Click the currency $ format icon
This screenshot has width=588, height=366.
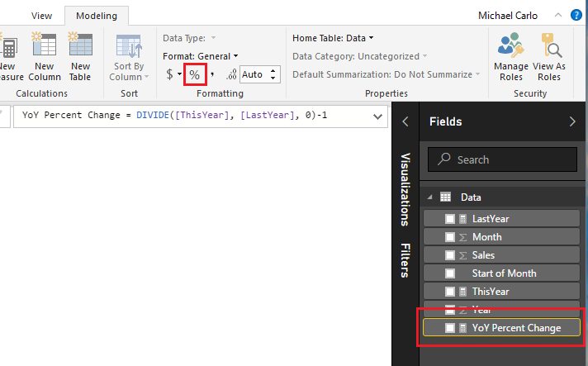169,74
